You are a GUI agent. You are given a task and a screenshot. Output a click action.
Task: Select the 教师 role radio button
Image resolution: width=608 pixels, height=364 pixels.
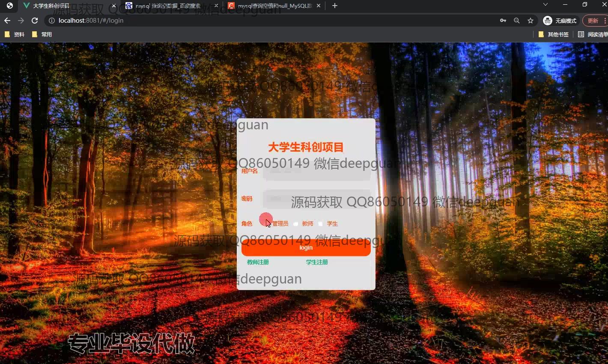(296, 224)
